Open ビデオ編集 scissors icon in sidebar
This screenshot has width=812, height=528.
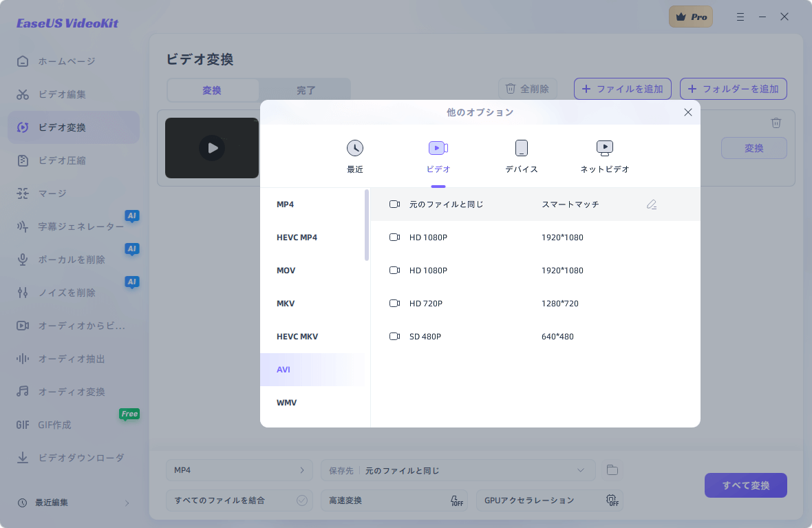click(22, 94)
